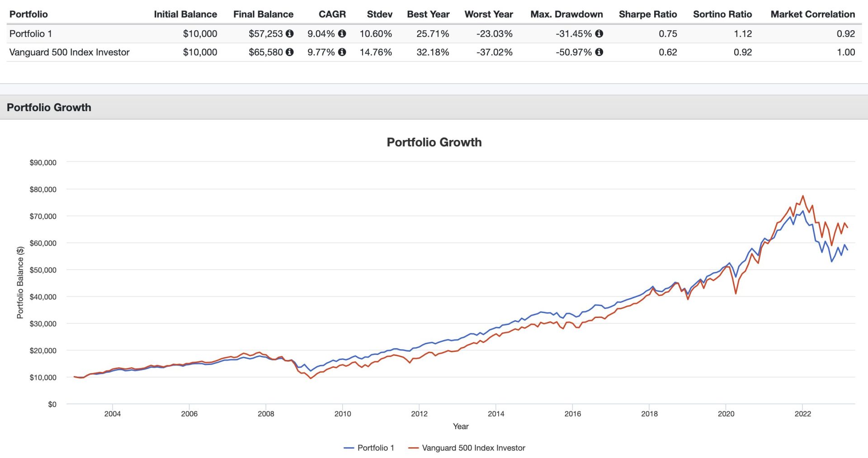The height and width of the screenshot is (458, 868).
Task: Click the red Vanguard legend line marker
Action: pos(413,448)
